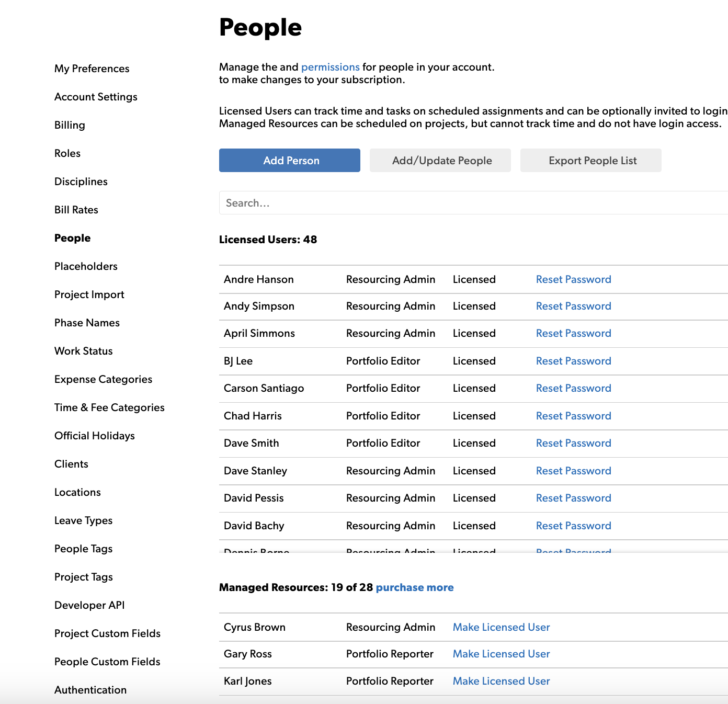
Task: Click purchase more managed resources
Action: click(414, 587)
